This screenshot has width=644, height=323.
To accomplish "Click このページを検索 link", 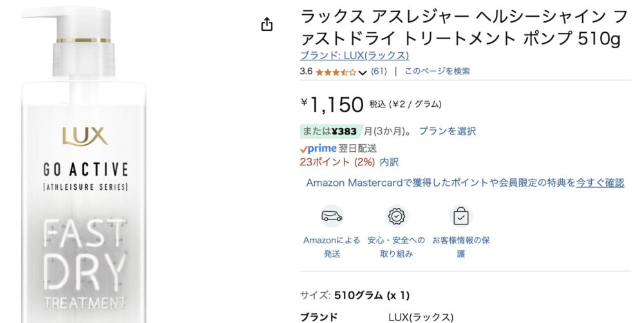I will (437, 71).
